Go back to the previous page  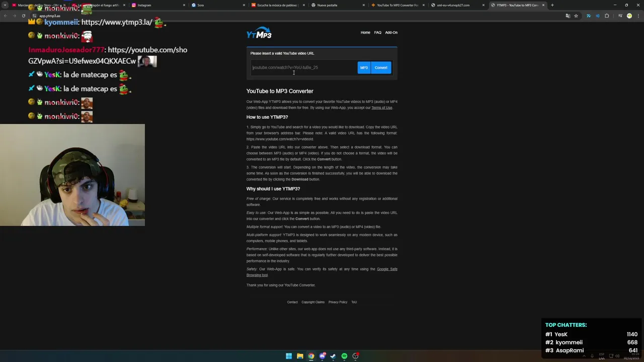6,16
